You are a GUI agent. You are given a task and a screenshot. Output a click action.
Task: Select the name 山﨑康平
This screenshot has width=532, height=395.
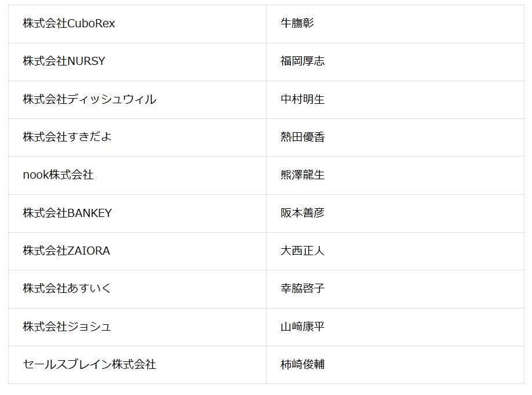click(x=303, y=327)
